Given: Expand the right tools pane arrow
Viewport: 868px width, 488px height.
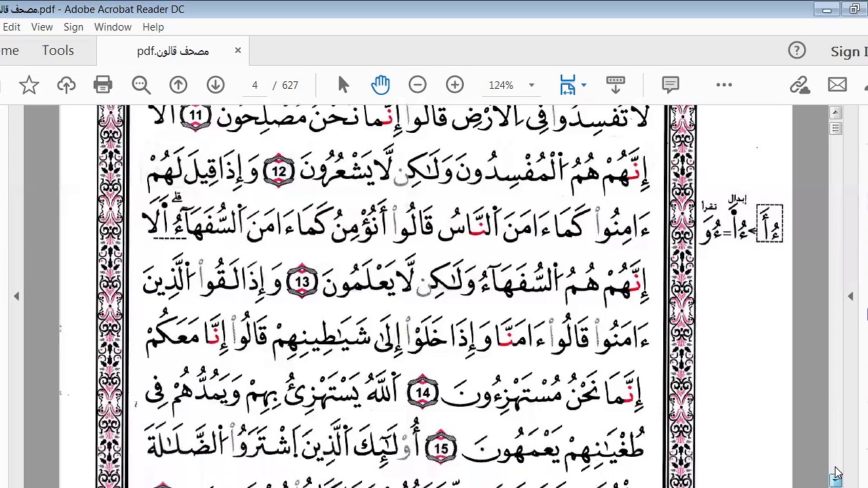Looking at the screenshot, I should [x=850, y=296].
